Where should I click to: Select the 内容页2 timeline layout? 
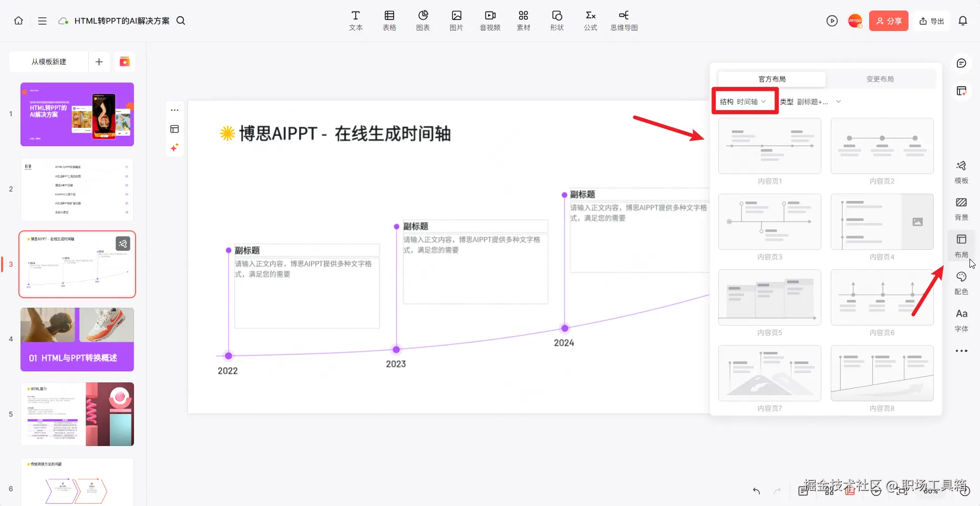pos(882,146)
